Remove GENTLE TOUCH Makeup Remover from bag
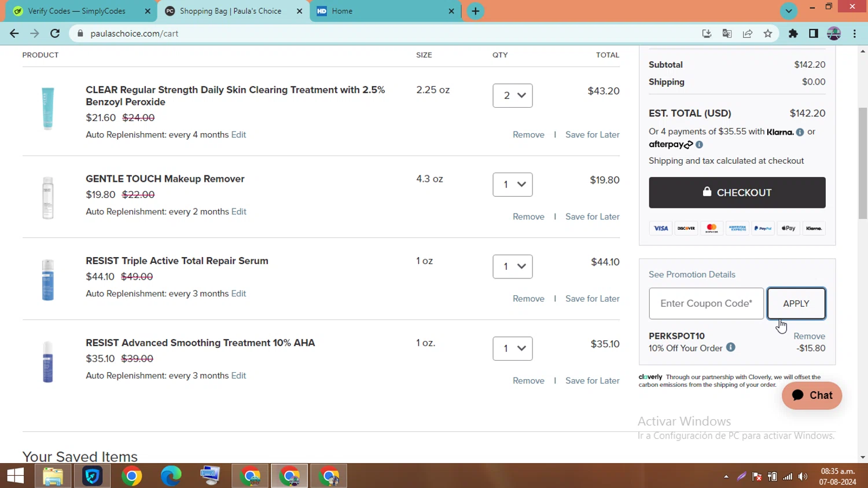 528,217
